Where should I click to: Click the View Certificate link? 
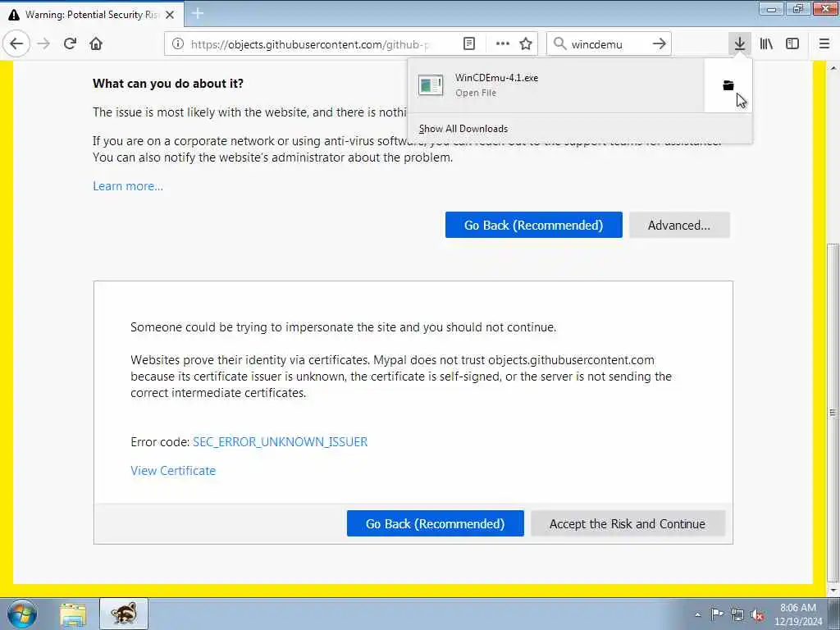coord(173,470)
